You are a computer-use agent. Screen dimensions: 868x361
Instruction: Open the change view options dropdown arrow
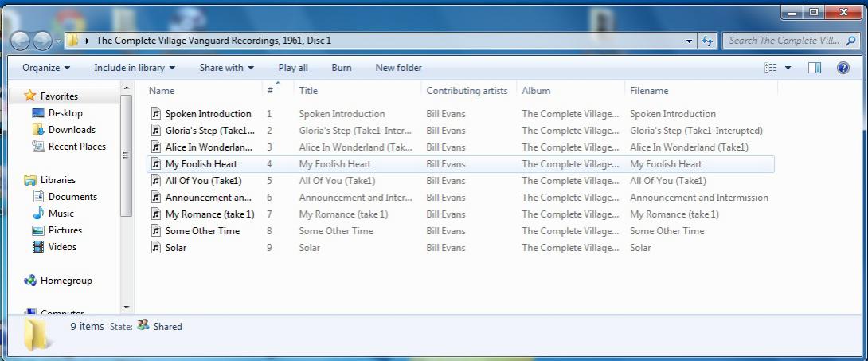788,68
